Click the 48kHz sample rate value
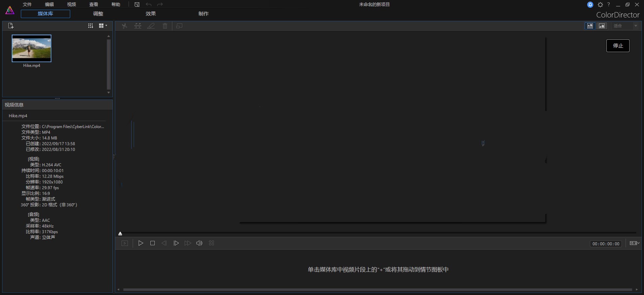The width and height of the screenshot is (644, 295). tap(48, 226)
